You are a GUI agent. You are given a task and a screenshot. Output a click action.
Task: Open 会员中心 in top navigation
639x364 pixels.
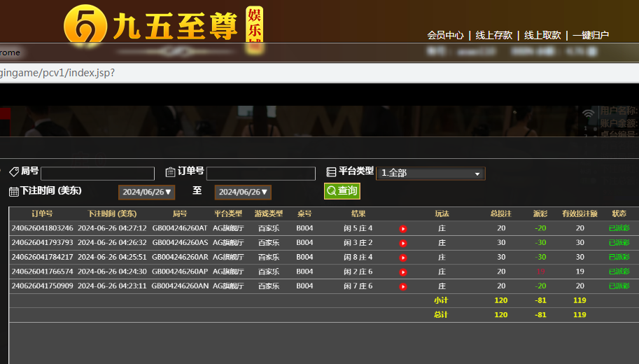(x=445, y=35)
